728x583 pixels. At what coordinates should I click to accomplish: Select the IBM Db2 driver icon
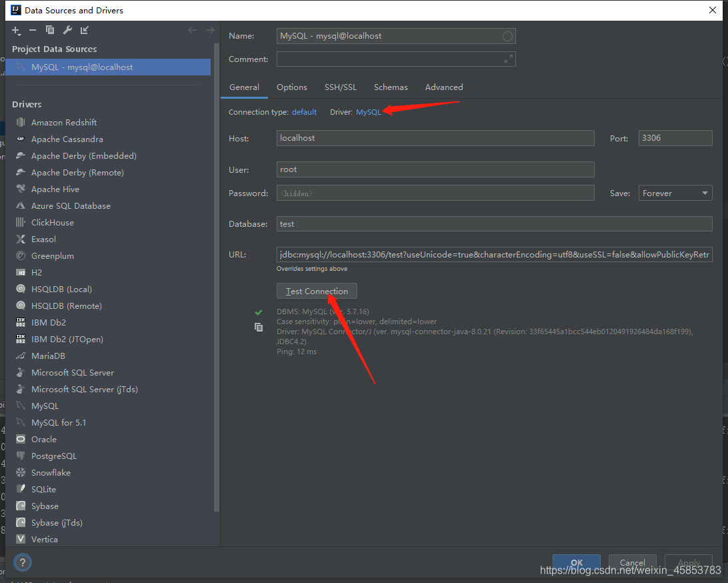[21, 322]
